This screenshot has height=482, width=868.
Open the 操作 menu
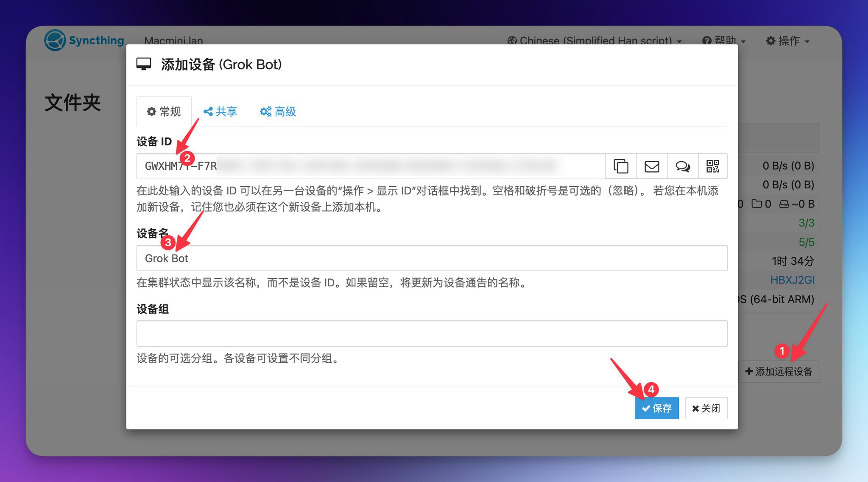pyautogui.click(x=788, y=41)
